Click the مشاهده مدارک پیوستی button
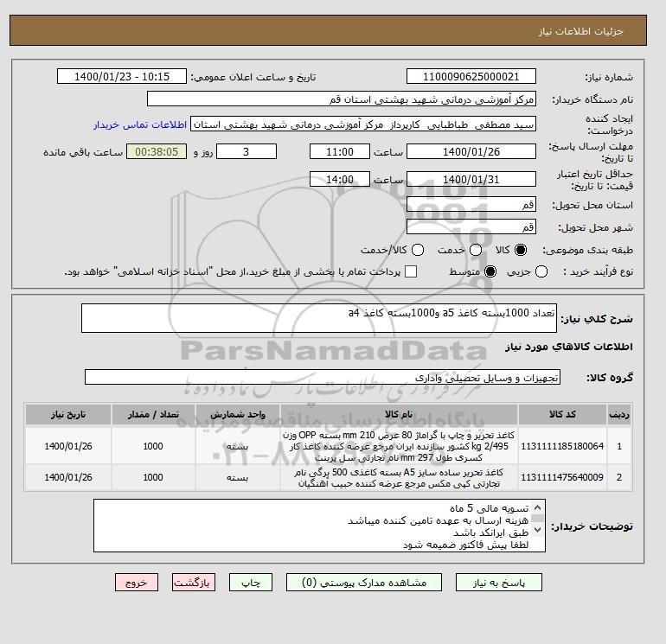This screenshot has width=666, height=644. [364, 583]
